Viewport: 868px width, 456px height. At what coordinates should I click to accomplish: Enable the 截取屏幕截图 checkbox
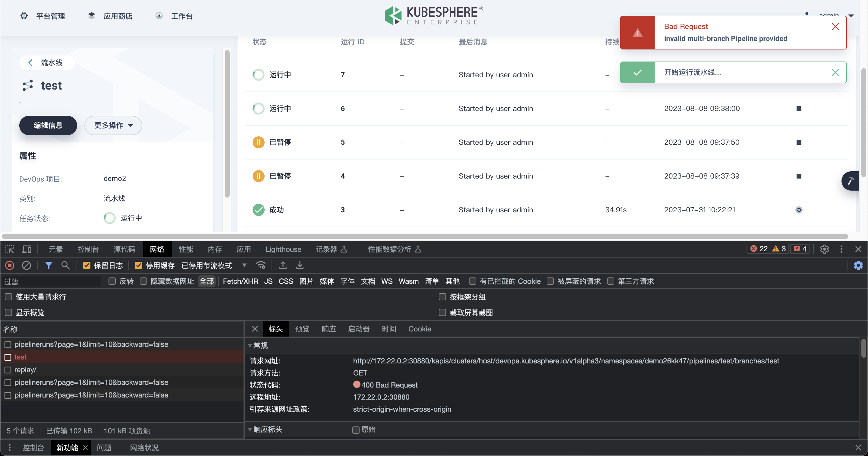(x=442, y=312)
